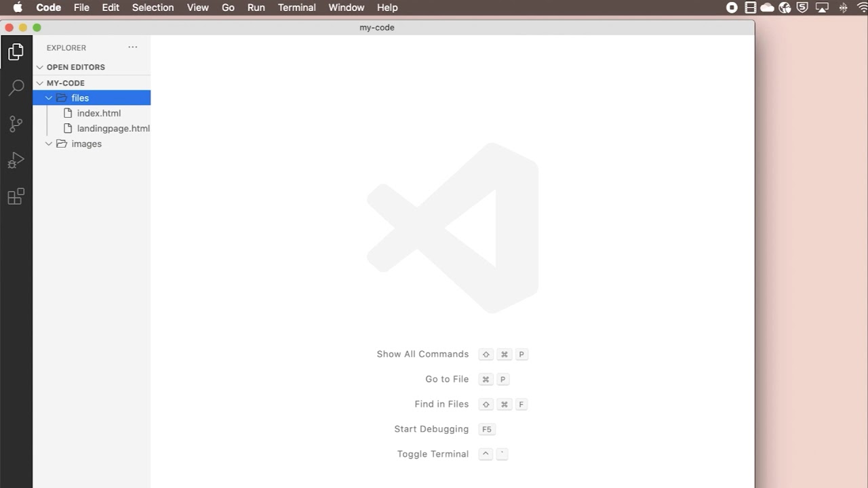
Task: Click the number 5 badge menu bar icon
Action: tap(803, 7)
